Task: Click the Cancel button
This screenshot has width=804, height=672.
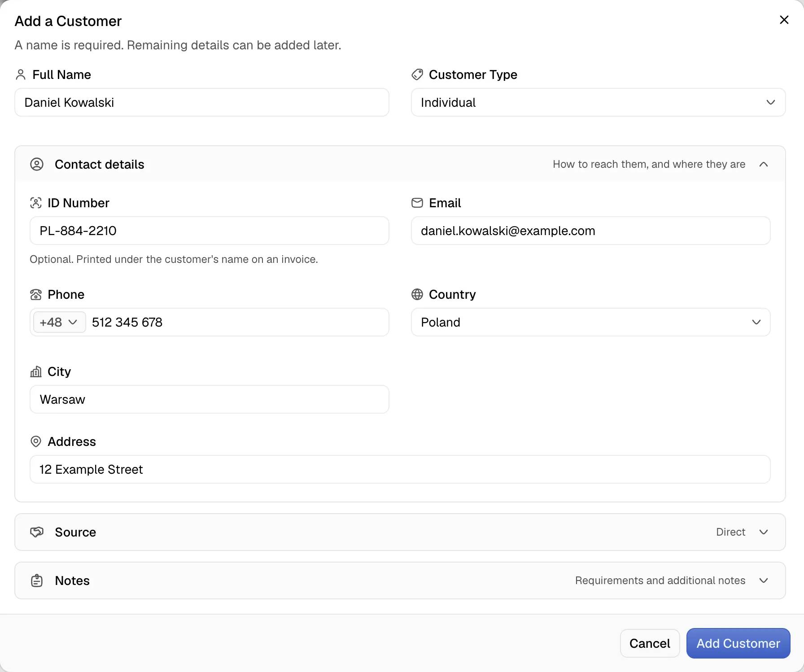Action: tap(650, 643)
